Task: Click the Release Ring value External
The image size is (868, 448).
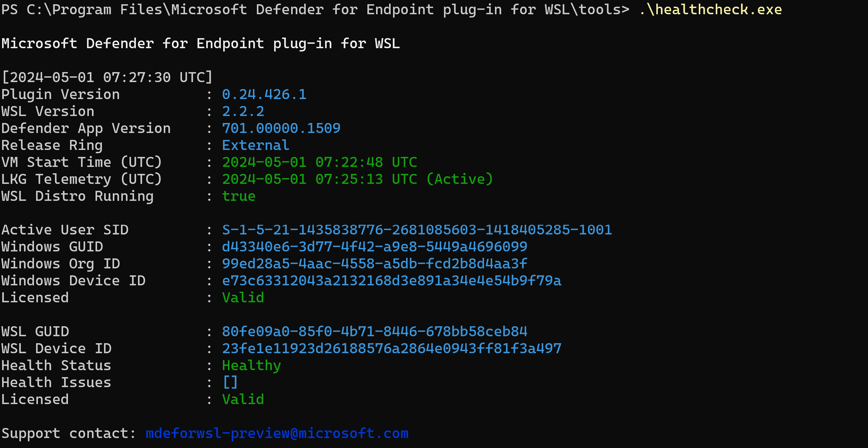Action: pos(255,145)
